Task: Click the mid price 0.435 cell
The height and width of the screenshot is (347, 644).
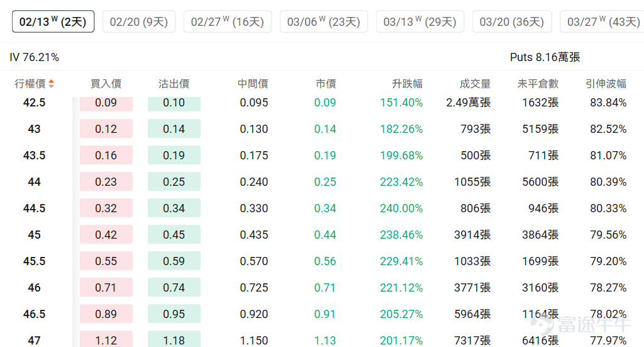Action: (254, 234)
